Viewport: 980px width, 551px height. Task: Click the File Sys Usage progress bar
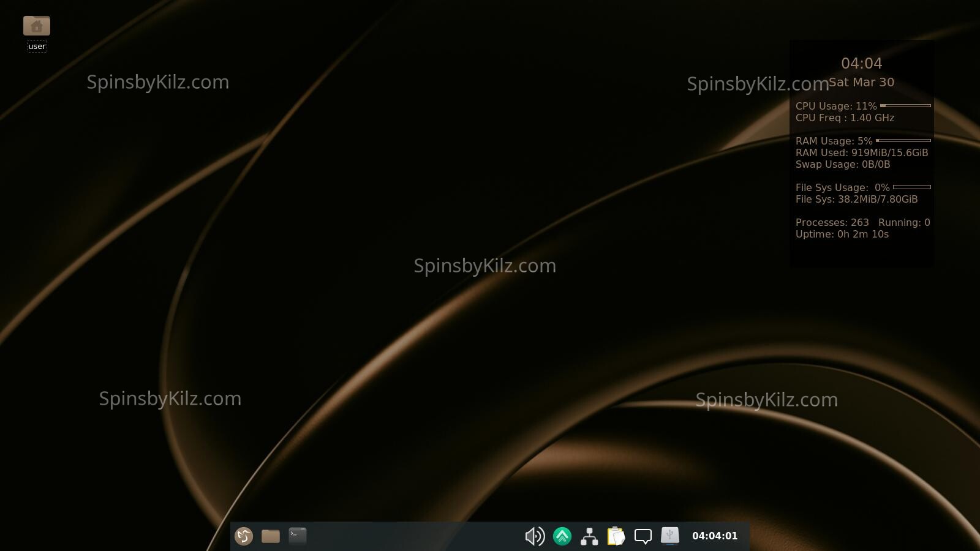(x=912, y=187)
